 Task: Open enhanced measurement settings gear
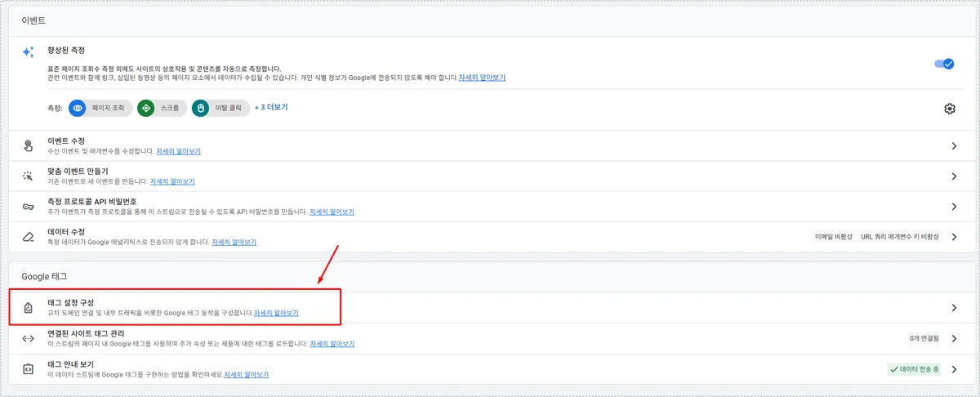[x=949, y=109]
